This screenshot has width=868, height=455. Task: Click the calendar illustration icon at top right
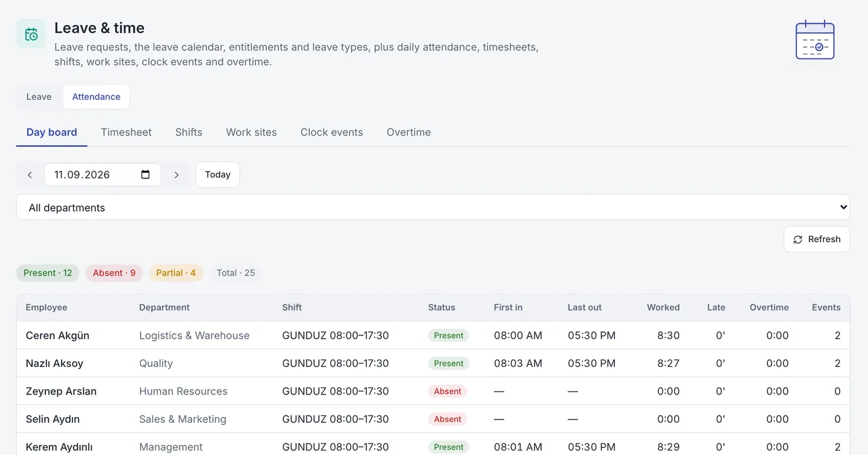815,39
